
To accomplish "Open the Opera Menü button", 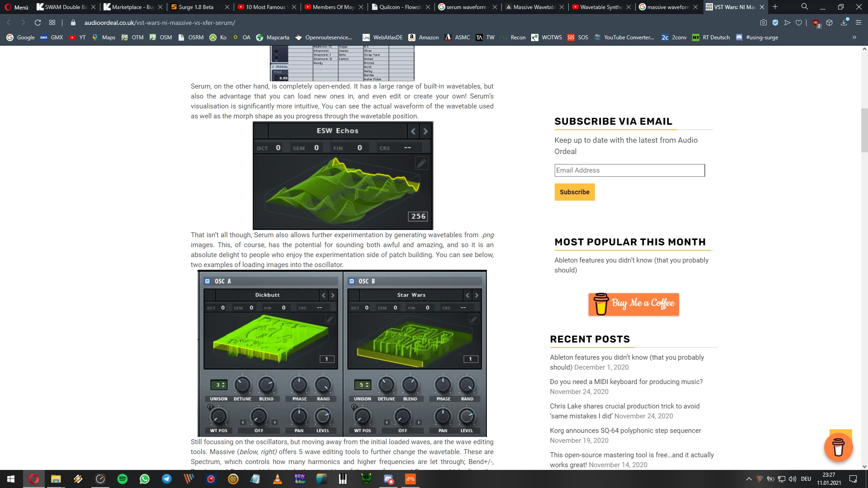I will click(x=17, y=7).
